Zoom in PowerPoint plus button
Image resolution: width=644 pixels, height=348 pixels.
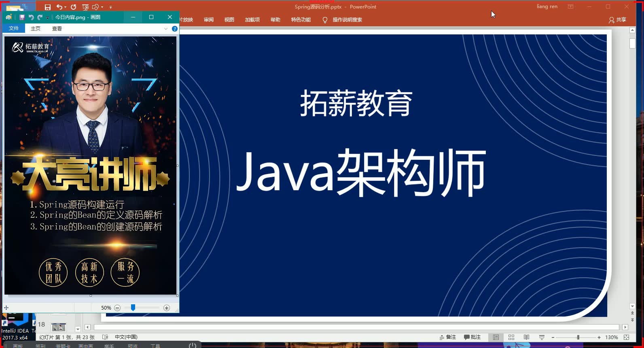(x=599, y=337)
